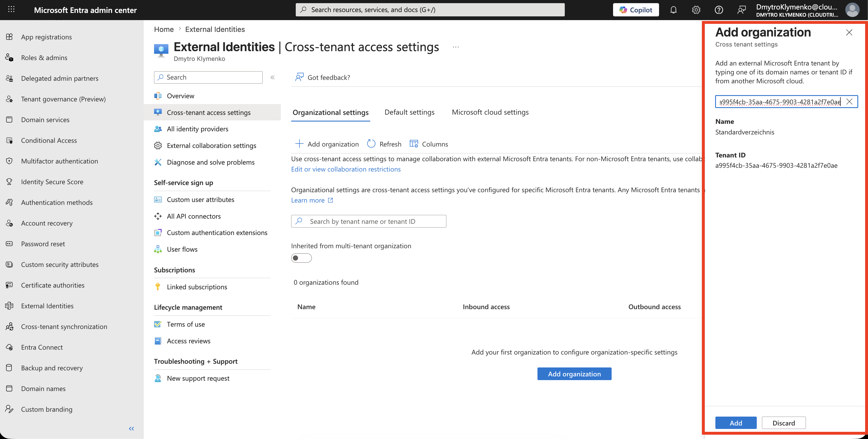868x439 pixels.
Task: Click the Custom branding icon
Action: (9, 409)
